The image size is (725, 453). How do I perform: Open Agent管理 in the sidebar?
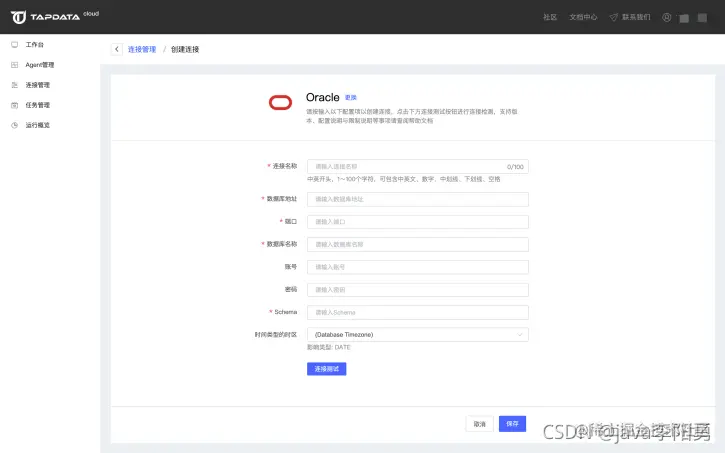pyautogui.click(x=40, y=65)
